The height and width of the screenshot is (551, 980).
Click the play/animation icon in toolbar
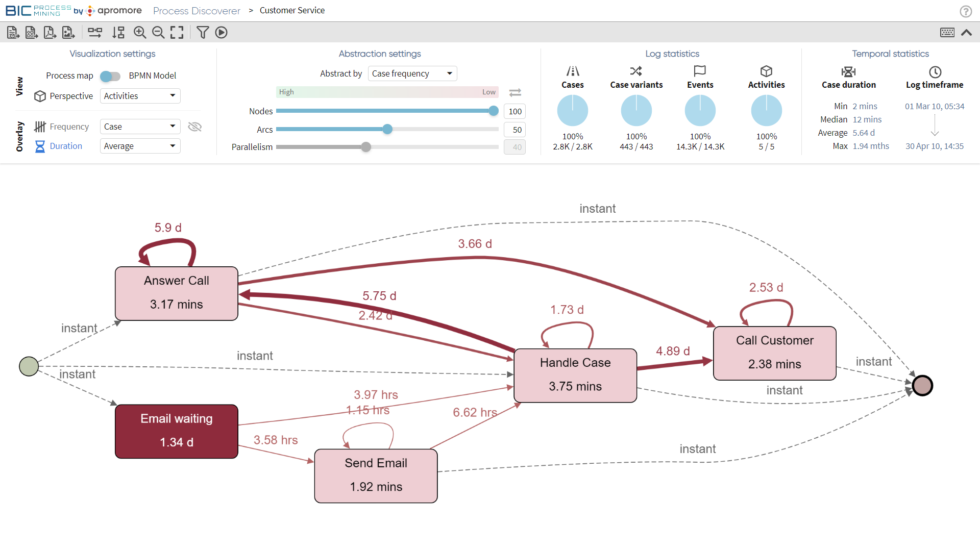click(x=221, y=32)
